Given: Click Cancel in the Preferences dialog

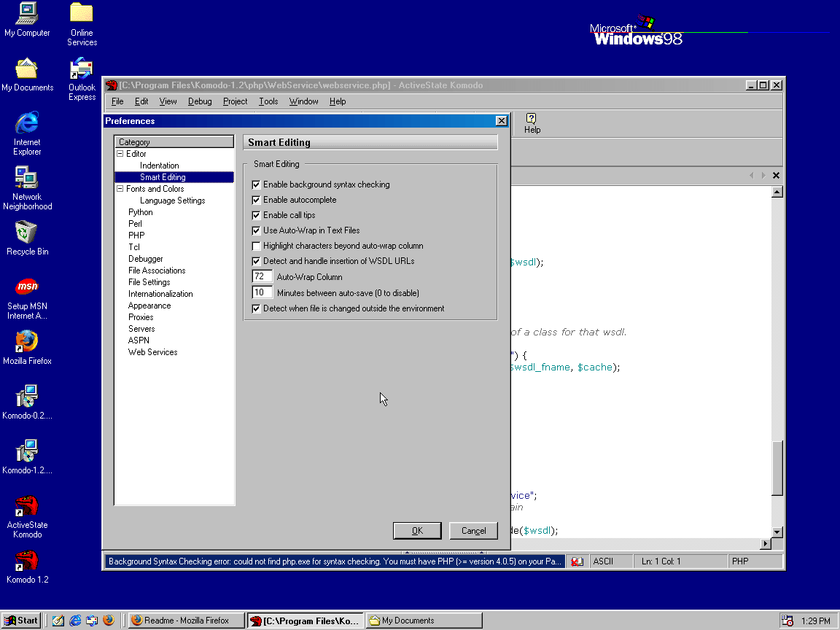Looking at the screenshot, I should (x=473, y=531).
